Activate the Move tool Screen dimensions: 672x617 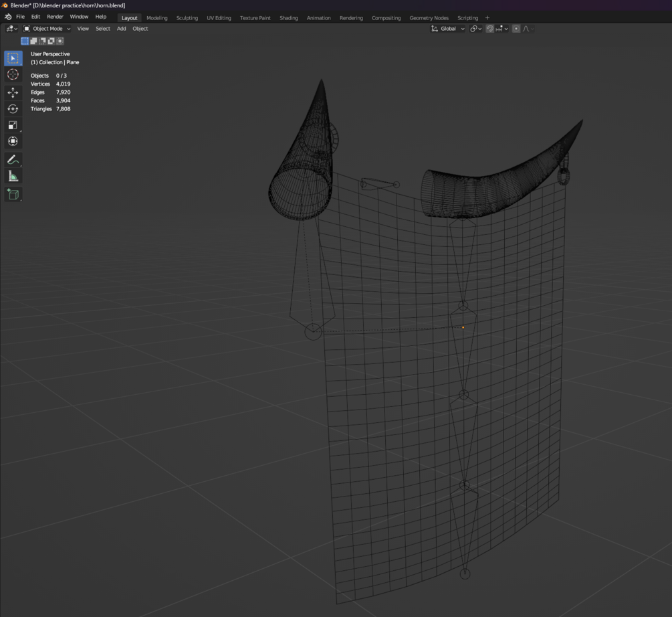click(13, 92)
